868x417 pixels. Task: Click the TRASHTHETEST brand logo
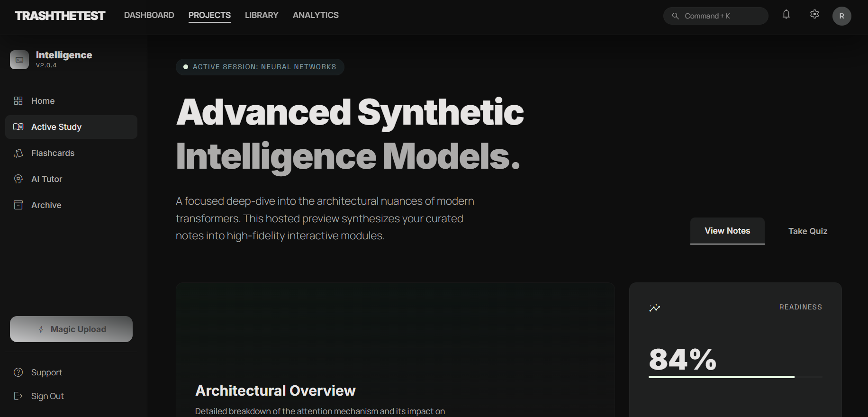(60, 16)
